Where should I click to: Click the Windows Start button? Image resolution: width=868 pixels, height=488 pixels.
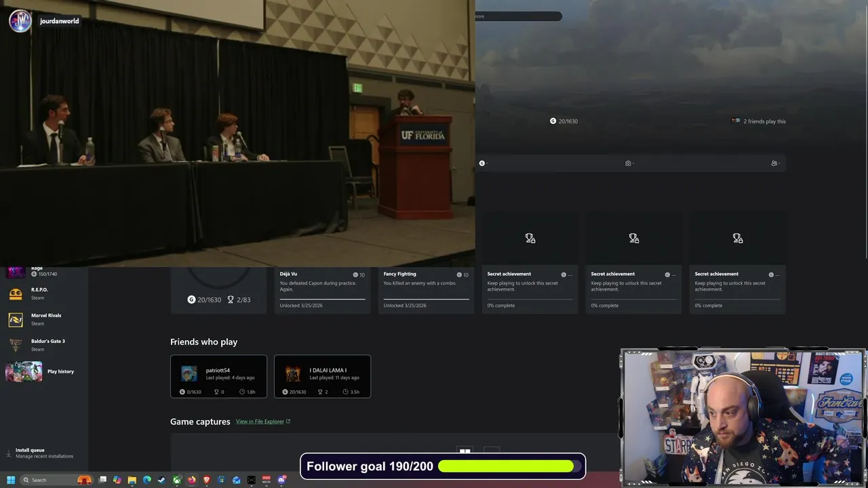point(11,480)
